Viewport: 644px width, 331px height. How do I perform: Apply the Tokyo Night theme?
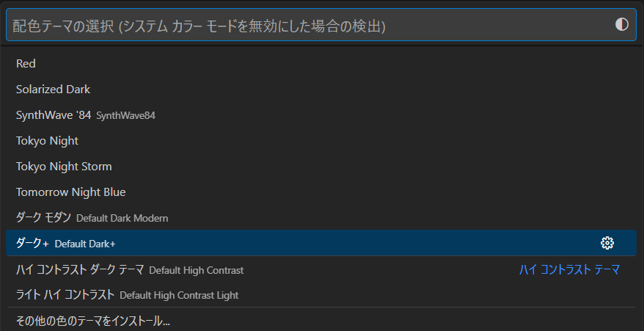pos(47,141)
